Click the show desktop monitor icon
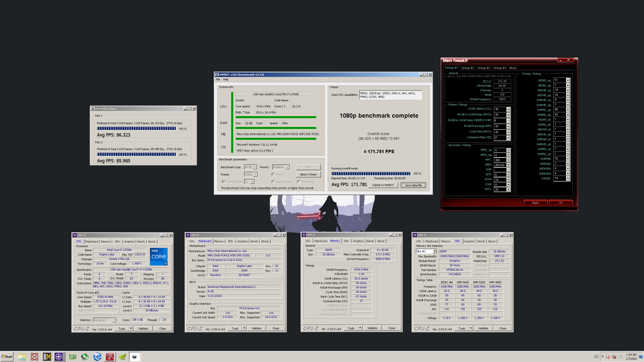 [641, 357]
